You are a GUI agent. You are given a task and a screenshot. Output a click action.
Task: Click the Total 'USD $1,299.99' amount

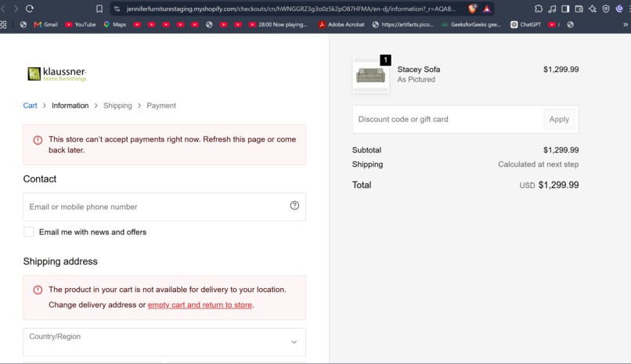(549, 185)
